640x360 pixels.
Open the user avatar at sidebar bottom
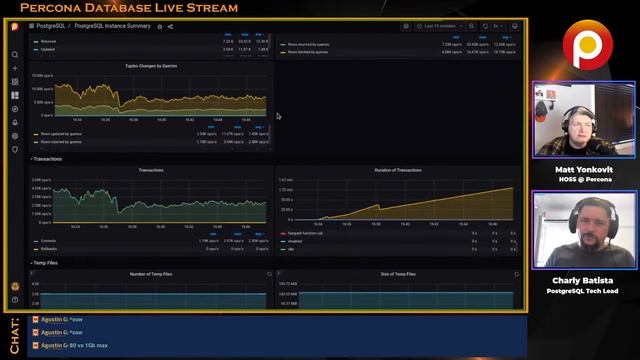coord(15,287)
